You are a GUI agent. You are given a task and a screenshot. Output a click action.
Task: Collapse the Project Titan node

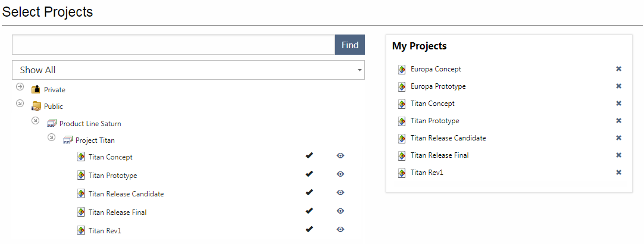[51, 138]
